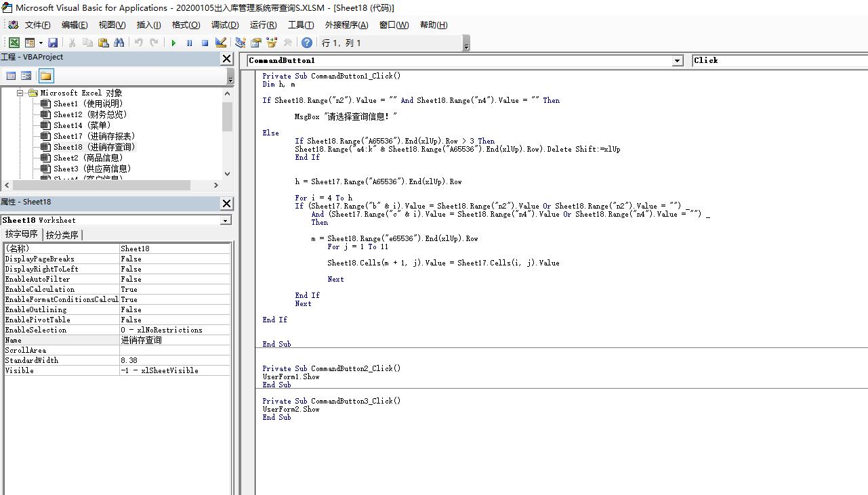
Task: Open the 视图(V) menu
Action: 112,25
